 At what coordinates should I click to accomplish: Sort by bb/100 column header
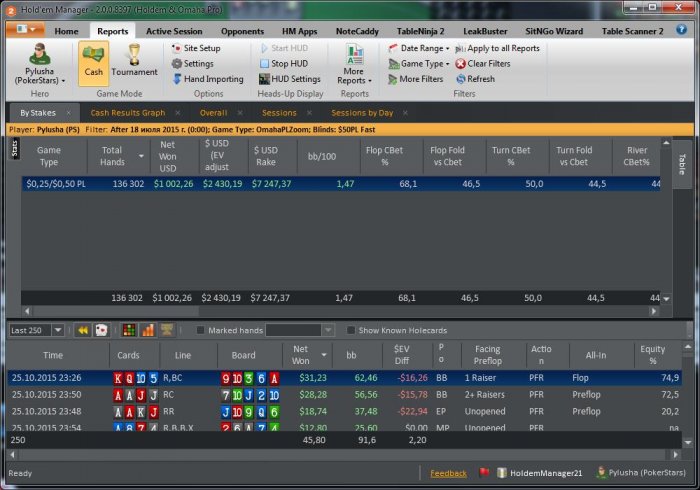tap(328, 156)
